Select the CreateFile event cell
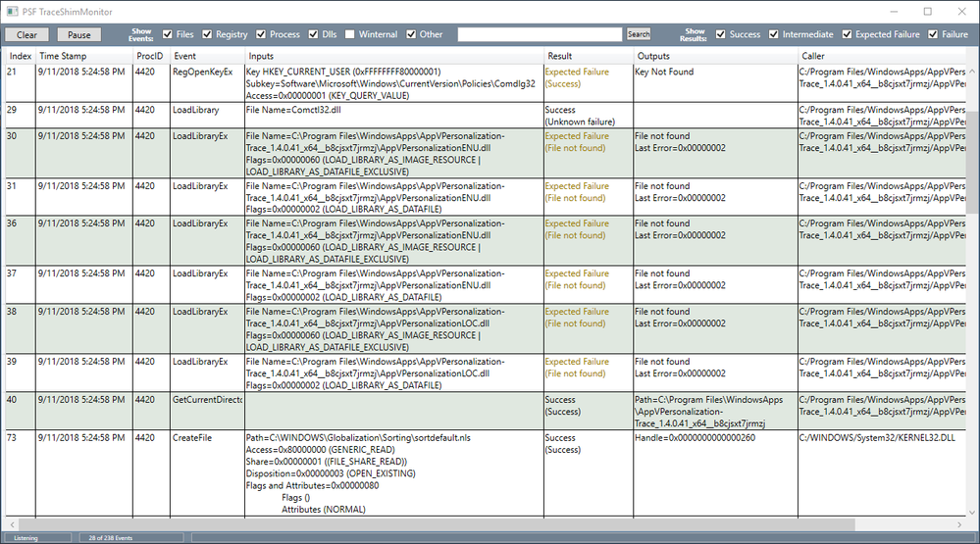 (207, 473)
